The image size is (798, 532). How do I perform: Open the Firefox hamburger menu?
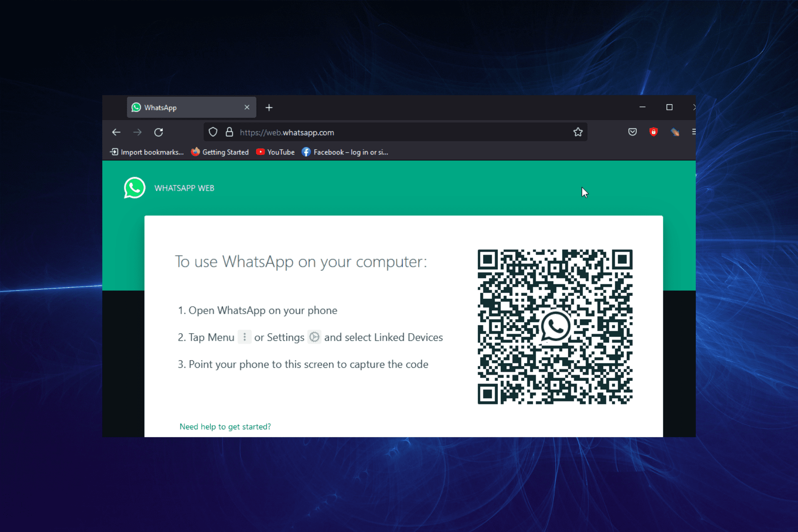coord(694,132)
